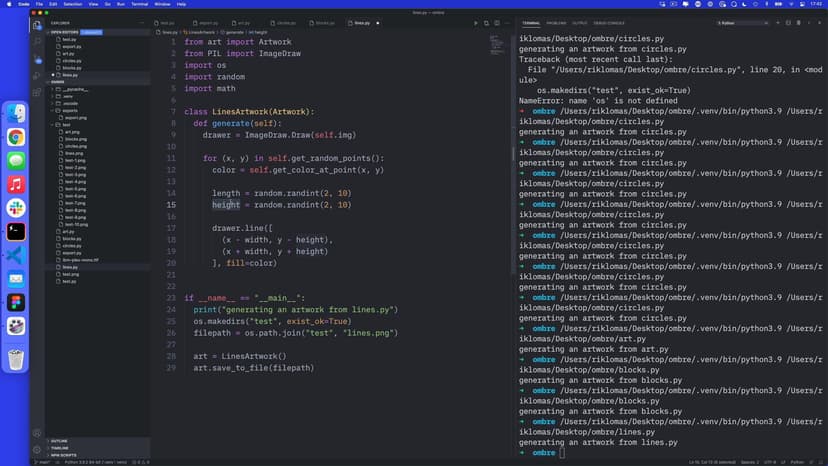The image size is (828, 466).
Task: Open Manage gear icon in activity bar
Action: pyautogui.click(x=37, y=449)
